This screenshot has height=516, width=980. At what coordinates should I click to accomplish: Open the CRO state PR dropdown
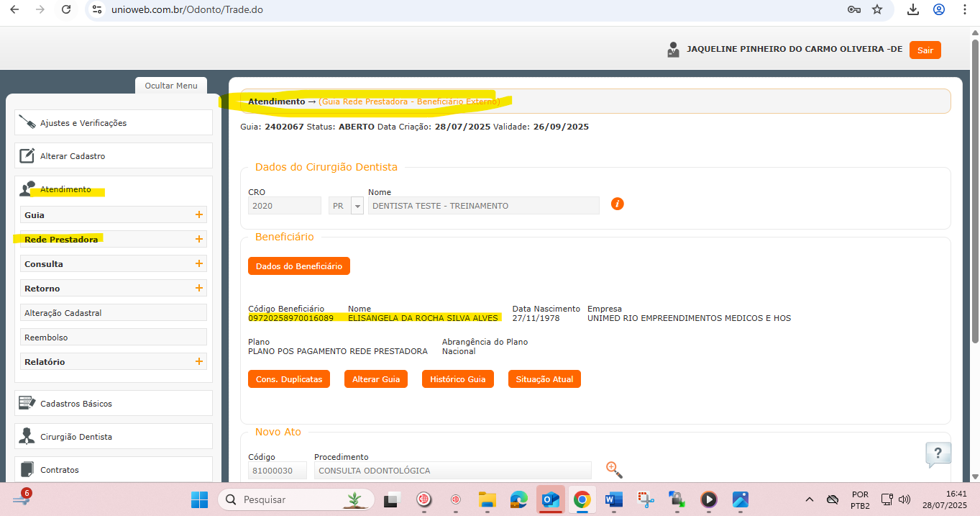click(x=357, y=206)
